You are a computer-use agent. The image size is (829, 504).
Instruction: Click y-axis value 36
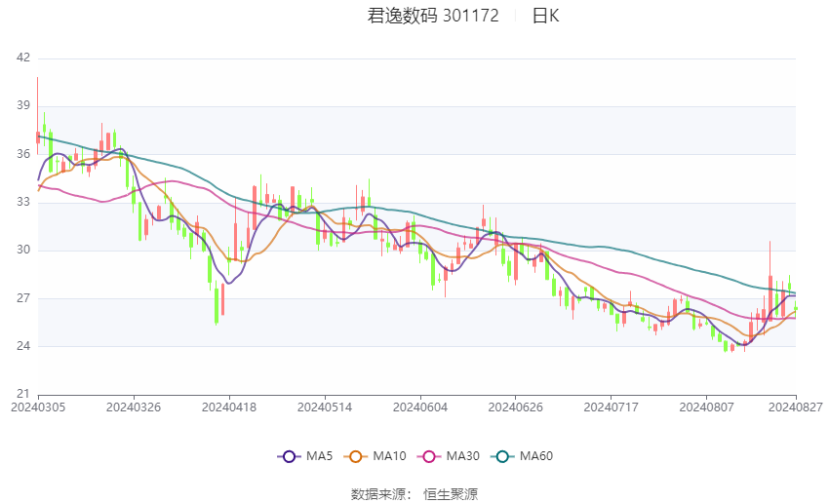pyautogui.click(x=23, y=154)
